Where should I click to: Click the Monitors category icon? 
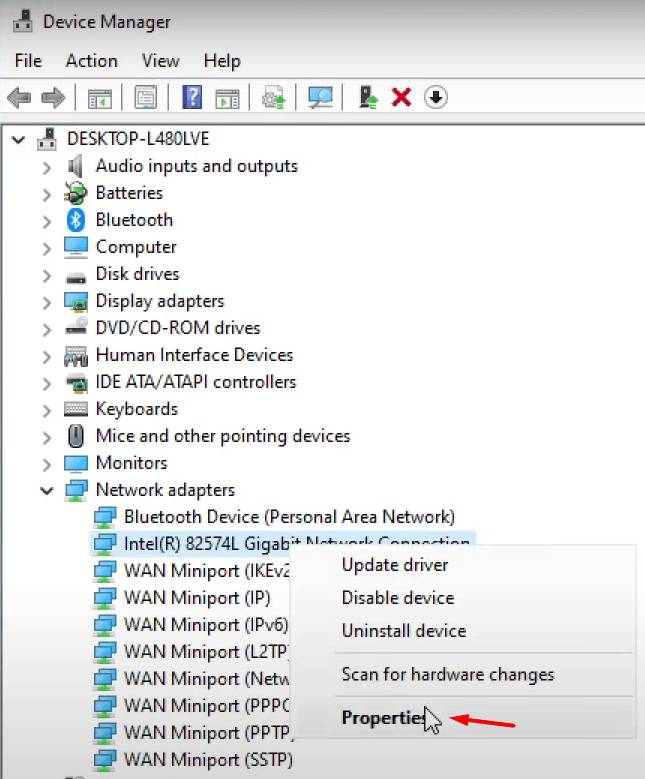[76, 464]
